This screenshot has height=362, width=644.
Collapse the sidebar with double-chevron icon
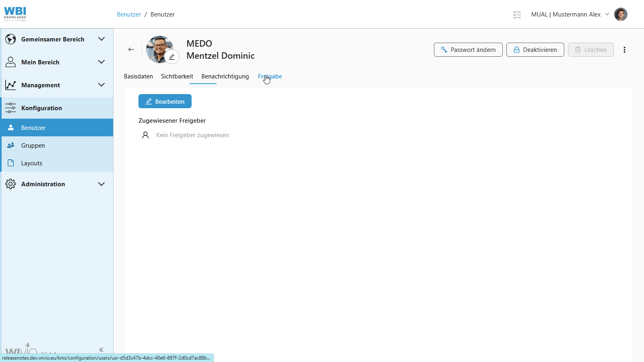101,350
